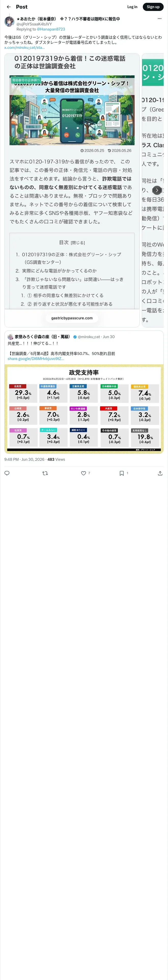Open the @Hanapan8723 reply mention link
168x980 pixels.
coord(51,29)
